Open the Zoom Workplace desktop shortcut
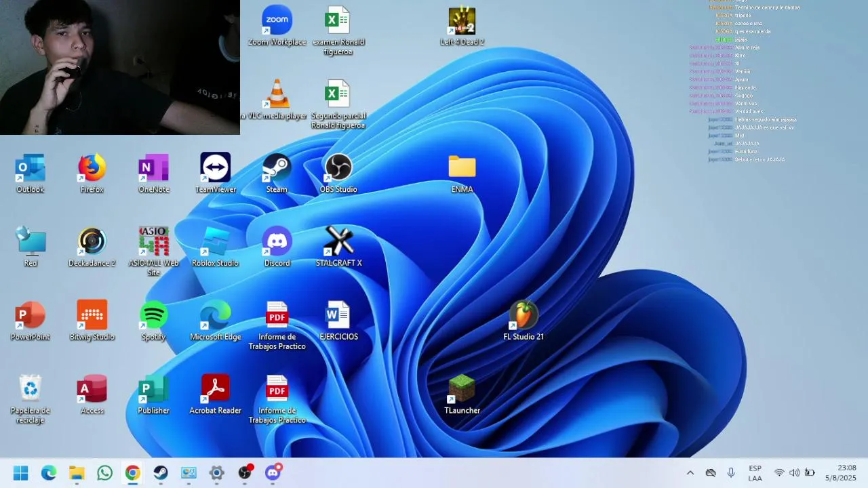Screen dimensions: 868x488 [x=277, y=26]
